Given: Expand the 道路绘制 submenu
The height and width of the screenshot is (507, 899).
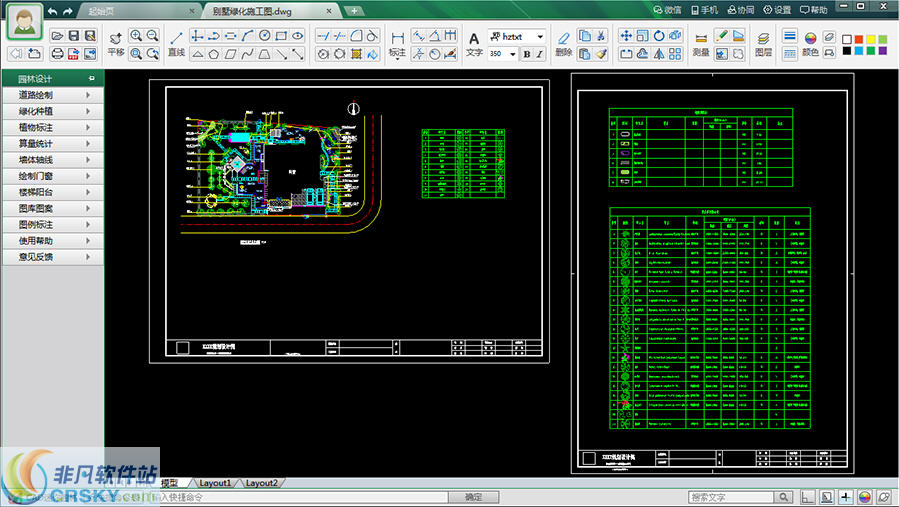Looking at the screenshot, I should point(53,95).
